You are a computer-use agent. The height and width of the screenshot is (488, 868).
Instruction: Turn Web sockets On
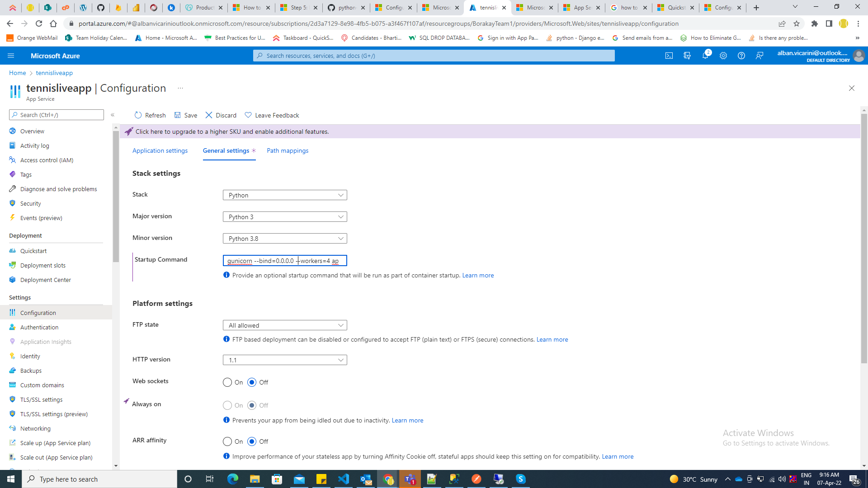pos(227,382)
